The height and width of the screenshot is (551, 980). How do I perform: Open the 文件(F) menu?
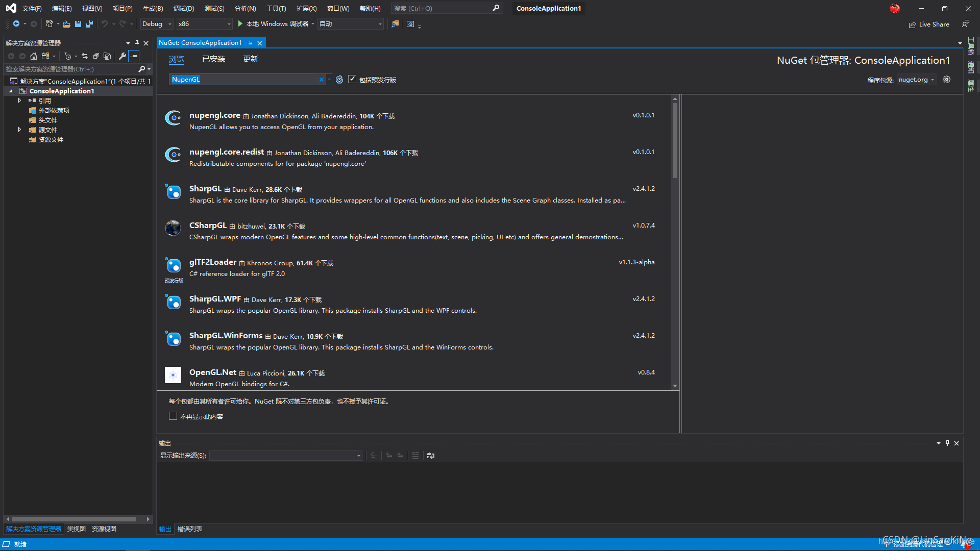tap(32, 9)
